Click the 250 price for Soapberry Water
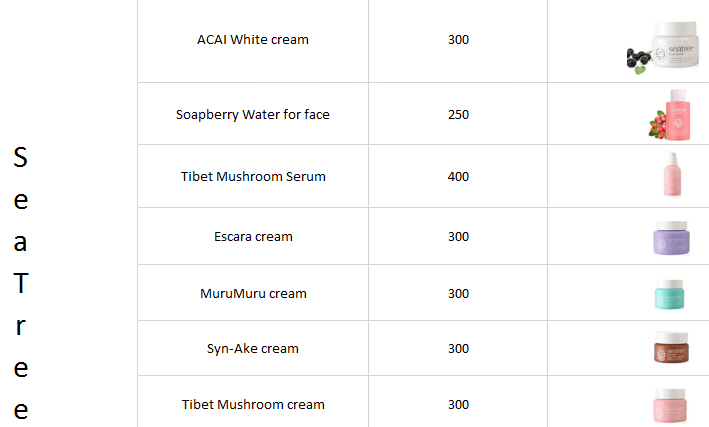 458,114
